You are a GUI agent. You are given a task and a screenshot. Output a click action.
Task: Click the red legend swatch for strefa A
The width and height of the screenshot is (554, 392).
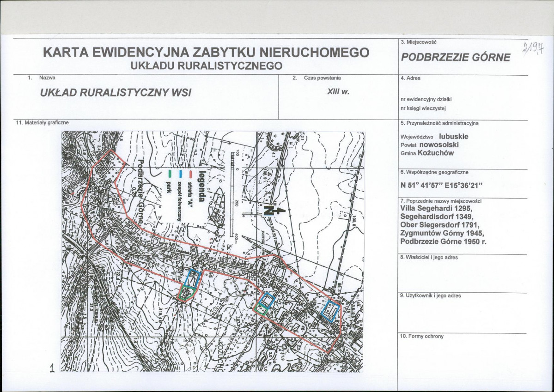coord(190,174)
